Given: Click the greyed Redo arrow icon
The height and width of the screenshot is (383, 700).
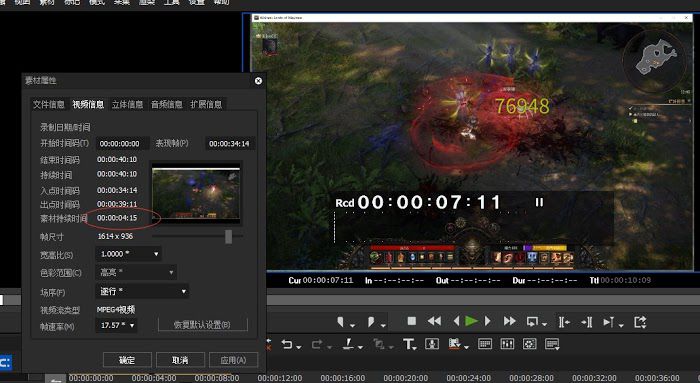Looking at the screenshot, I should [x=317, y=344].
